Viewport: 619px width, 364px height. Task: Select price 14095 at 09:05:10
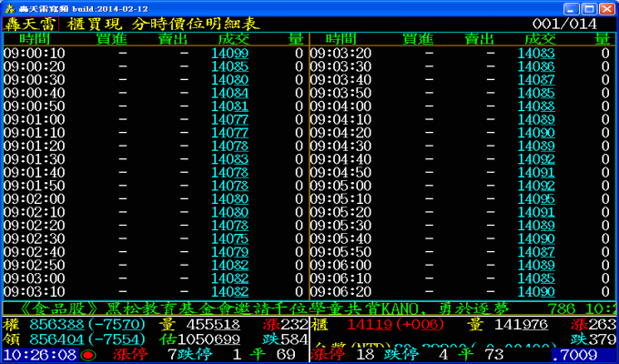(x=536, y=199)
